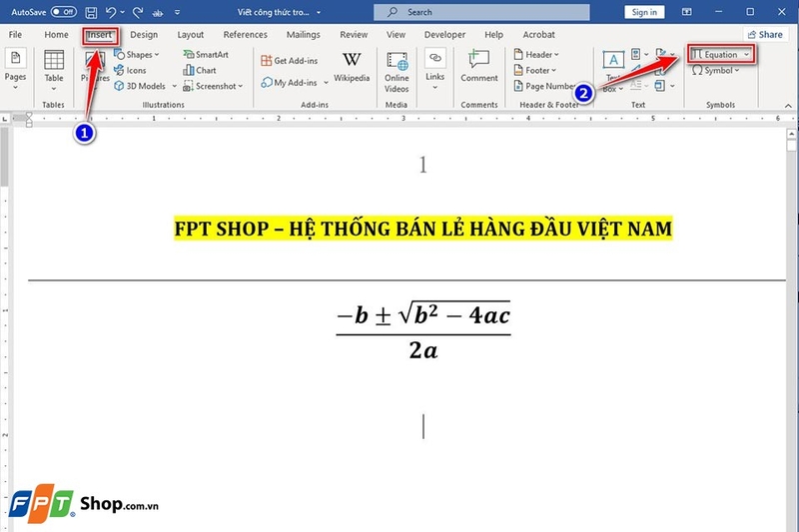Open the References tab
This screenshot has height=532, width=799.
(x=245, y=35)
